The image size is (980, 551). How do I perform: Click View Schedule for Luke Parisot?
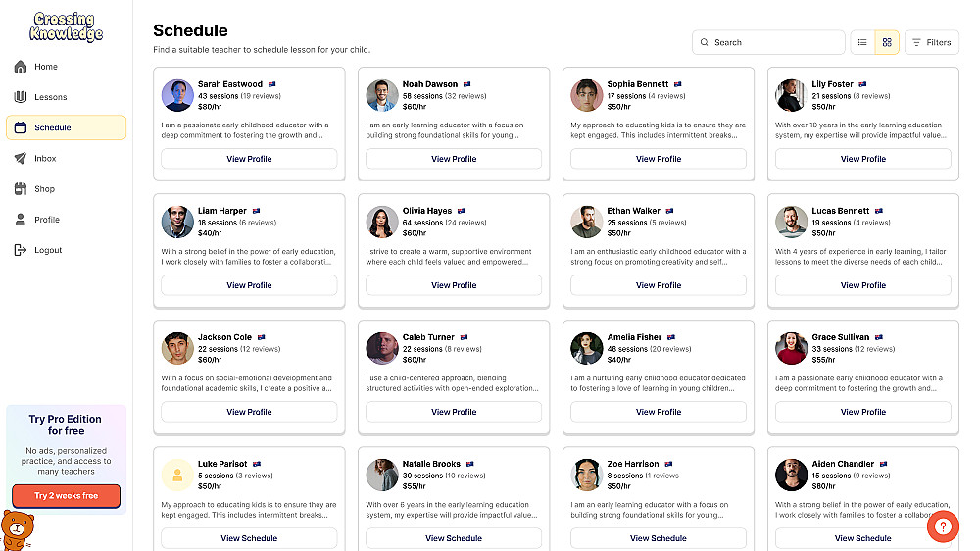click(249, 538)
